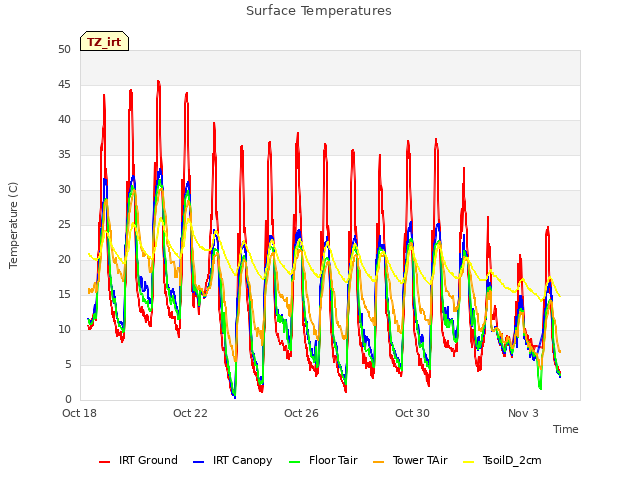
Task: Click the Nov 3 x-axis tick label
Action: [x=523, y=413]
